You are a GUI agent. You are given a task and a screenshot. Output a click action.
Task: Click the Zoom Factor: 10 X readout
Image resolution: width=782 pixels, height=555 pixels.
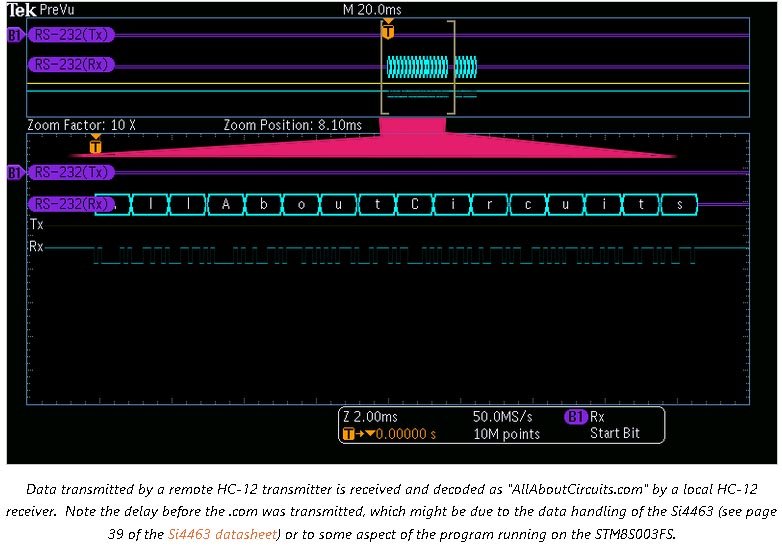81,125
